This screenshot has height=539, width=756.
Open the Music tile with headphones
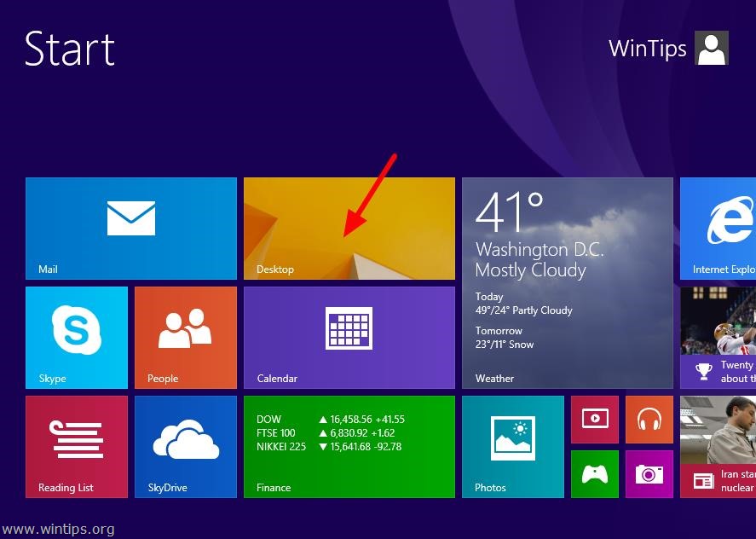(x=649, y=420)
